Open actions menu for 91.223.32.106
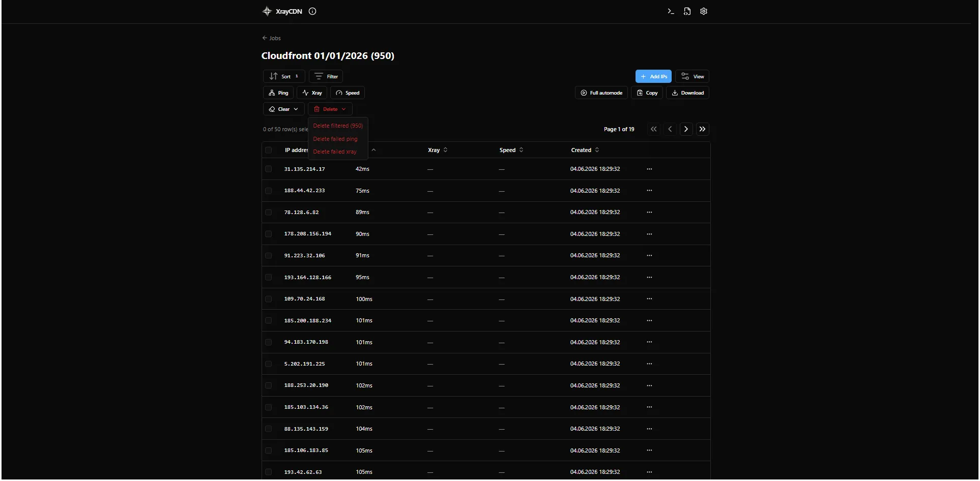The image size is (980, 481). (x=649, y=255)
